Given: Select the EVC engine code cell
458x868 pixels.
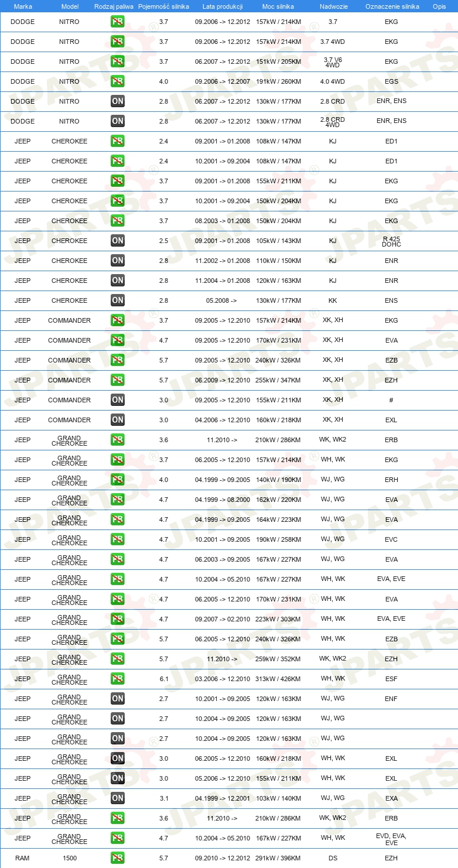Looking at the screenshot, I should (391, 539).
